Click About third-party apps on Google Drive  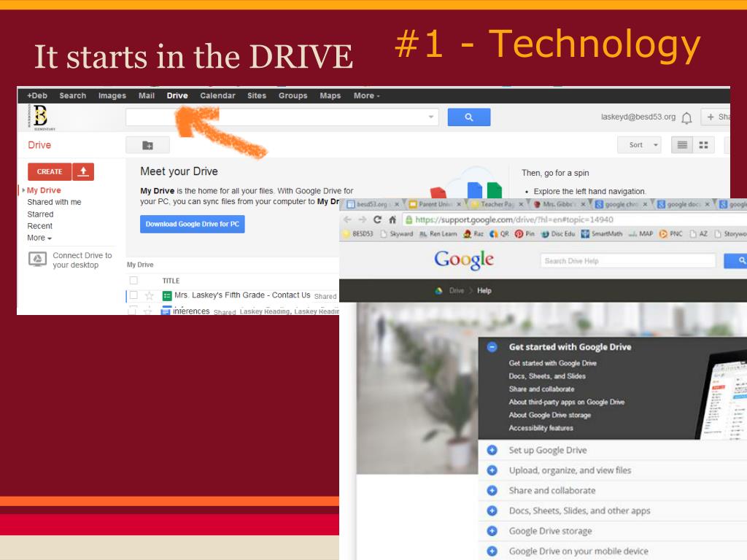(566, 402)
